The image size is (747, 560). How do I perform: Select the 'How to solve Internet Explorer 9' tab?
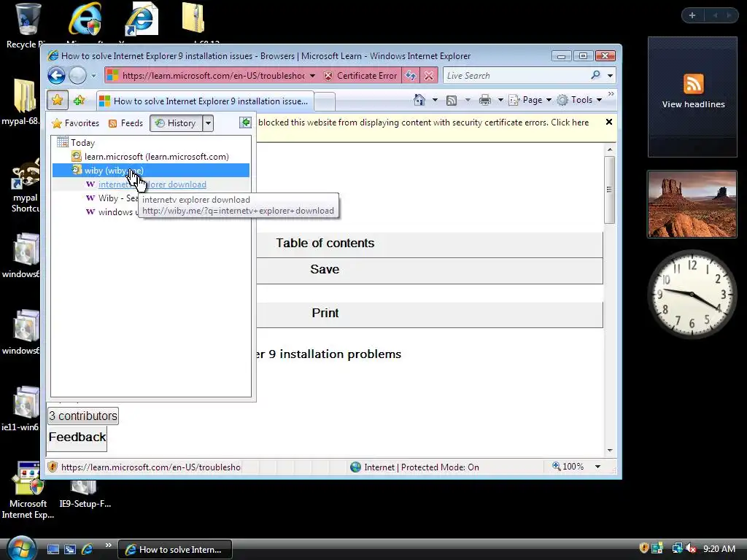click(x=205, y=101)
